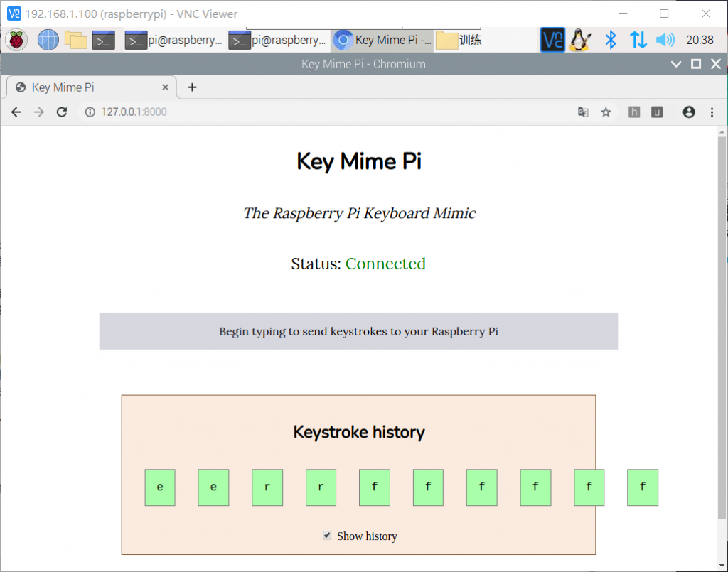The image size is (728, 572).
Task: Click the Chromium window dropdown chevron
Action: pos(676,64)
